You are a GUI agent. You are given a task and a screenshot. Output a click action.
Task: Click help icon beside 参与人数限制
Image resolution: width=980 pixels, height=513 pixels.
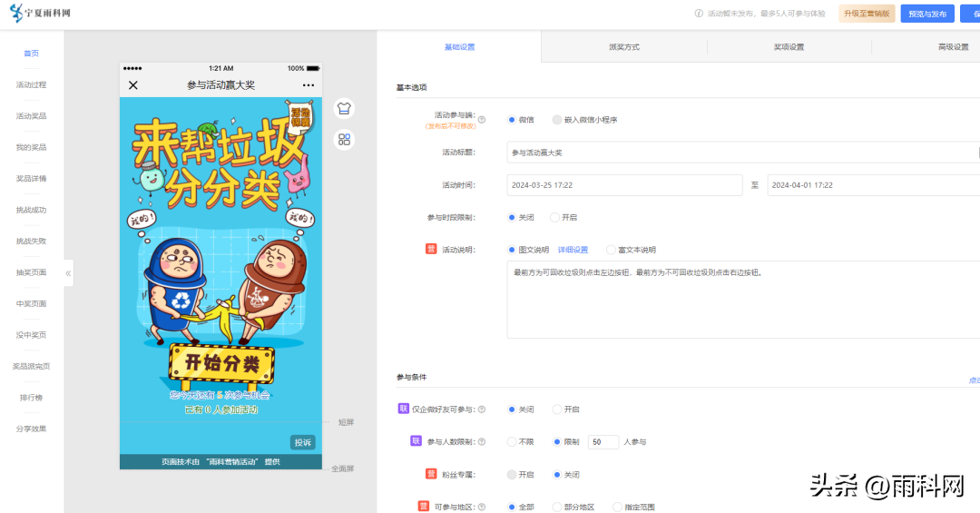[482, 442]
